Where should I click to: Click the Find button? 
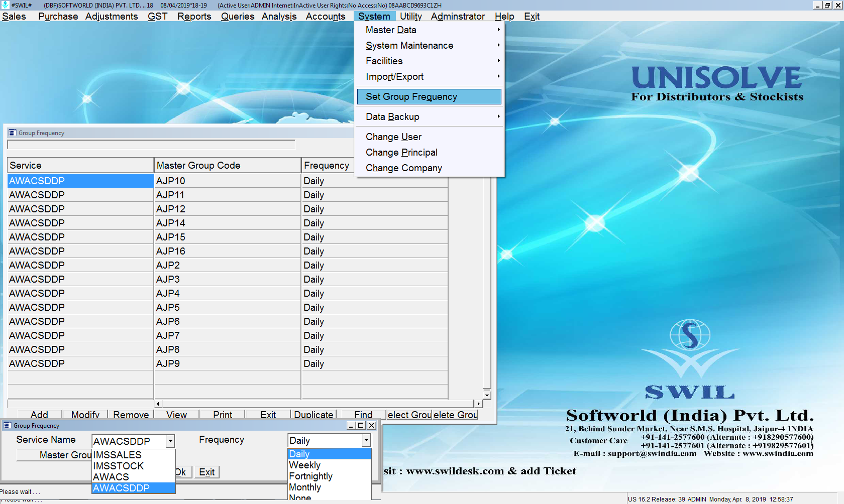tap(363, 415)
